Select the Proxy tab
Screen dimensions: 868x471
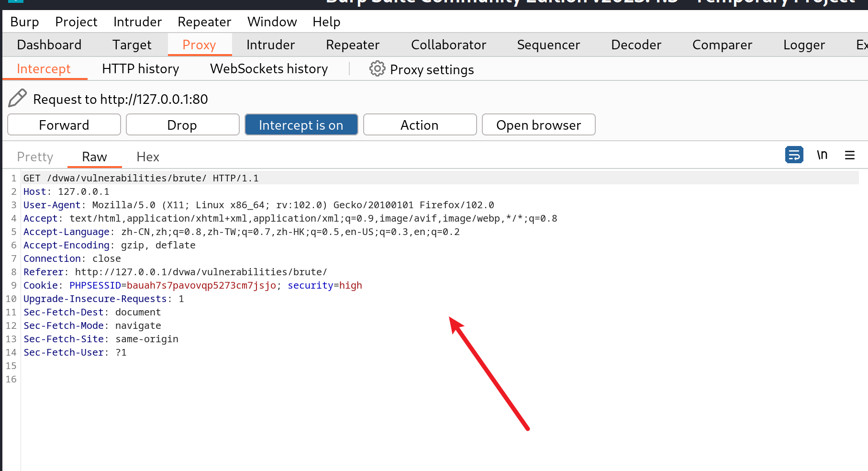(x=200, y=45)
